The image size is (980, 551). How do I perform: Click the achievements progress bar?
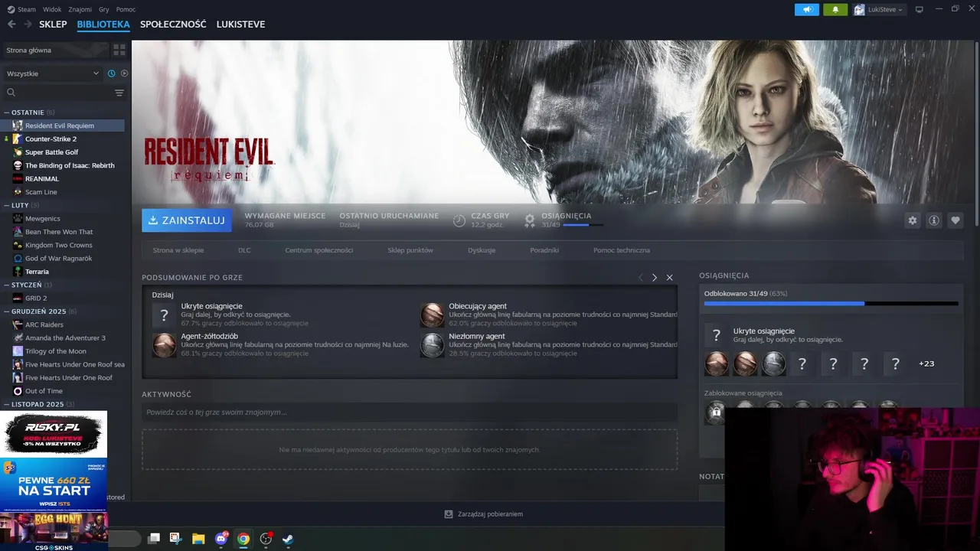[x=831, y=303]
